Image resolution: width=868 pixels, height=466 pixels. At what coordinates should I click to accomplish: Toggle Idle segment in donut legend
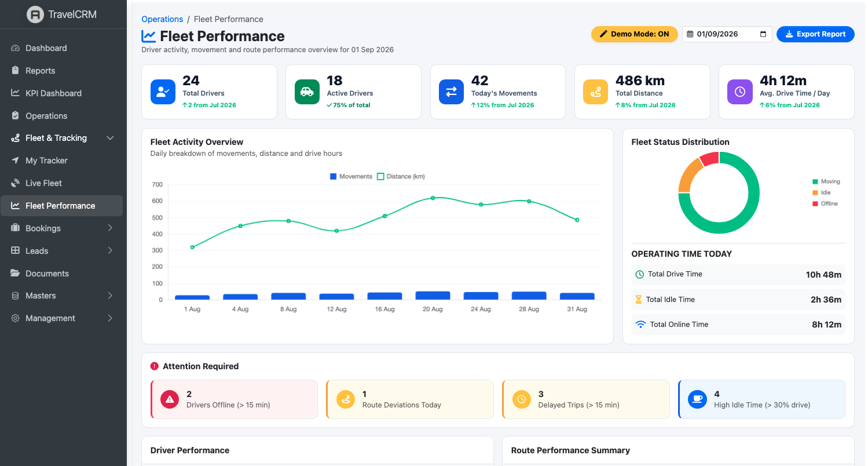pos(821,192)
